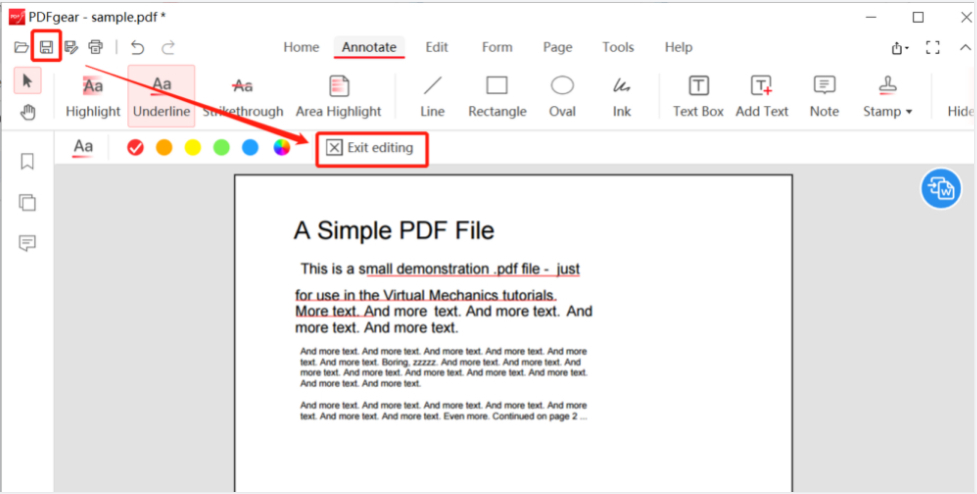Choose the Highlight annotation tool

pos(93,97)
